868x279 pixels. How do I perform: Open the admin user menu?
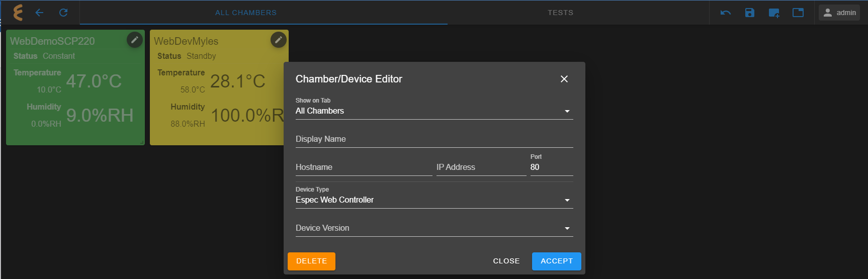(x=839, y=13)
